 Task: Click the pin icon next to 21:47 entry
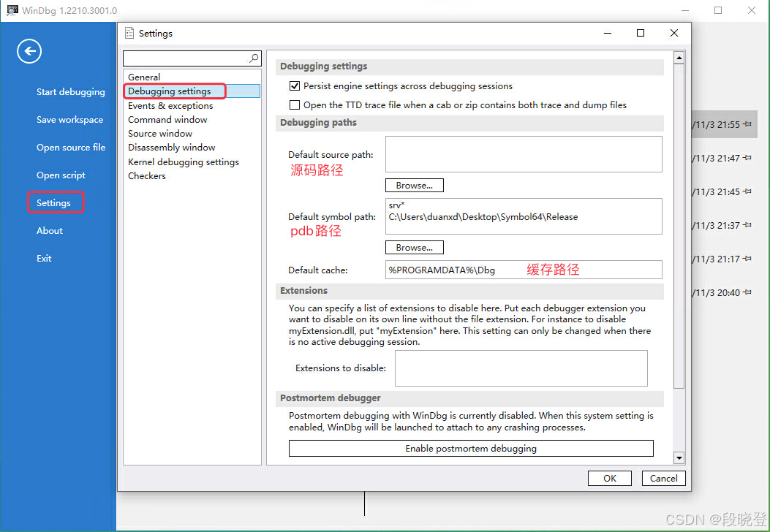[747, 158]
